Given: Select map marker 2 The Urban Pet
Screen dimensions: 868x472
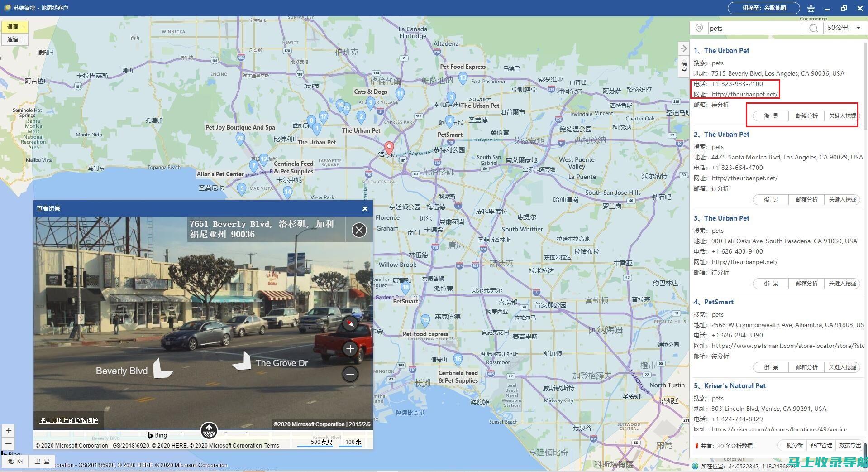Looking at the screenshot, I should [x=361, y=117].
